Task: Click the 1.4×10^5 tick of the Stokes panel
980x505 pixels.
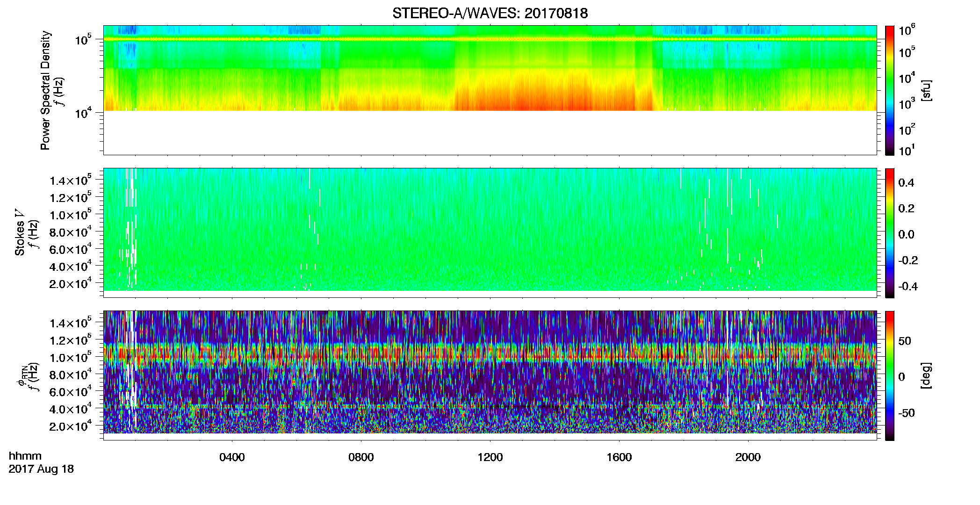Action: pos(71,180)
